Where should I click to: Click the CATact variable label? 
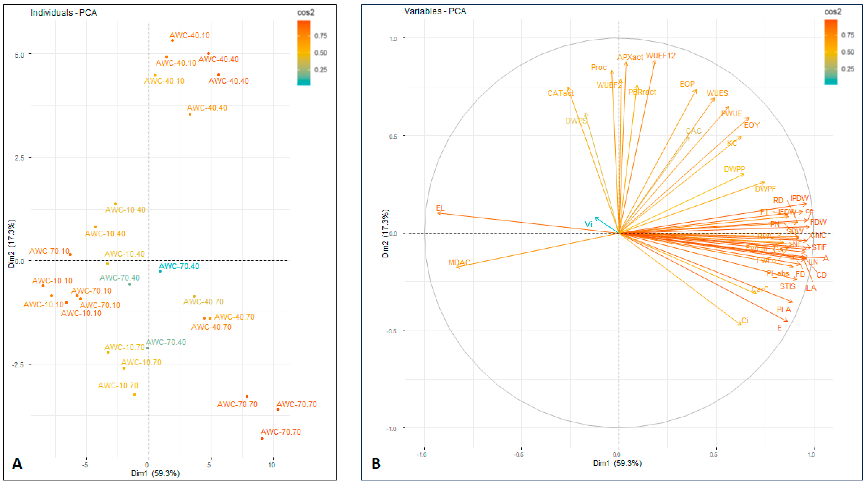560,93
